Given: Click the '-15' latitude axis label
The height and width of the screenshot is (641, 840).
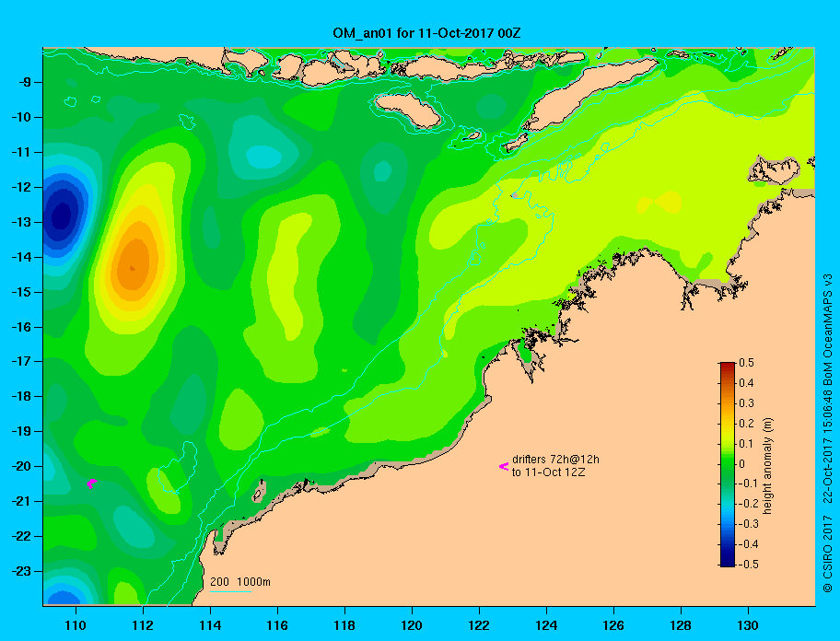Looking at the screenshot, I should point(21,292).
